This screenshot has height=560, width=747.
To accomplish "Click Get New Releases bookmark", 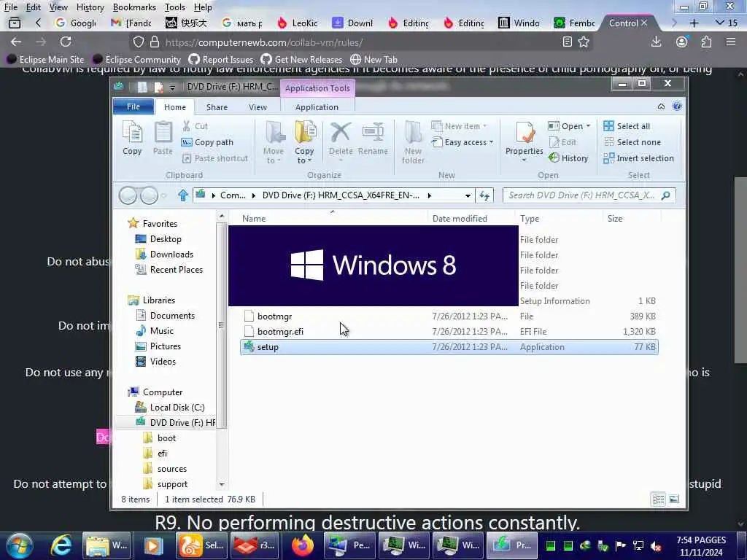I will 301,60.
